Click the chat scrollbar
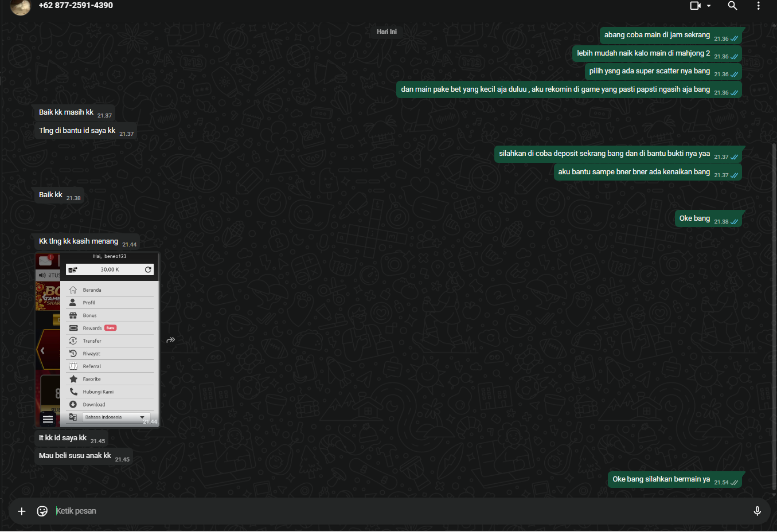This screenshot has height=532, width=777. [774, 317]
